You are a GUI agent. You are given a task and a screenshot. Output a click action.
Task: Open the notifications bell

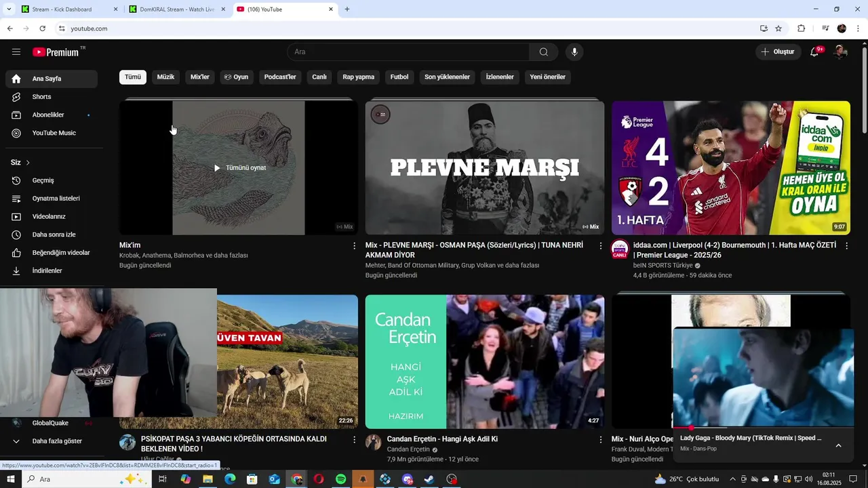tap(815, 52)
